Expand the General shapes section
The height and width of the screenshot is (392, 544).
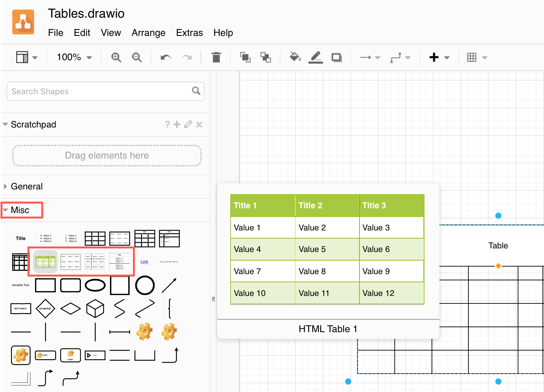pos(27,186)
